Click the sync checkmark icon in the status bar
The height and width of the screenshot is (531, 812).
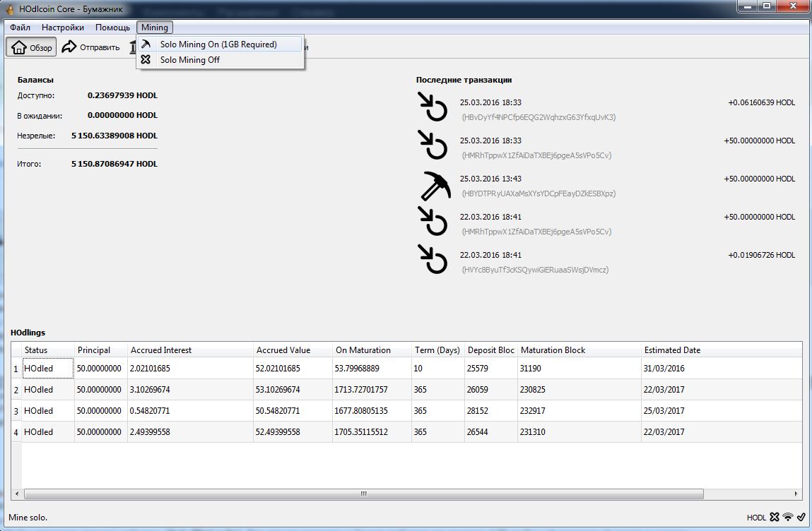click(801, 517)
